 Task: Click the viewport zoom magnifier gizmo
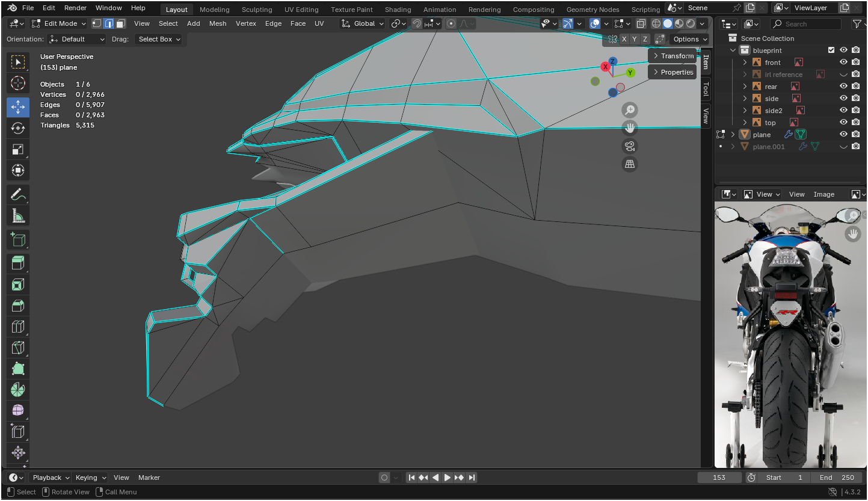pyautogui.click(x=630, y=110)
